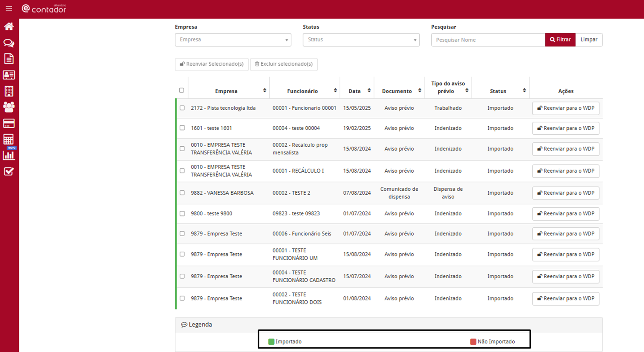The image size is (644, 352).
Task: Go to Home via the house icon
Action: click(9, 27)
